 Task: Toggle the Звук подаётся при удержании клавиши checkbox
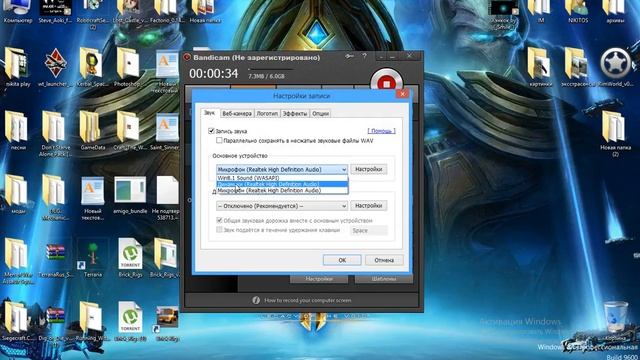point(219,230)
